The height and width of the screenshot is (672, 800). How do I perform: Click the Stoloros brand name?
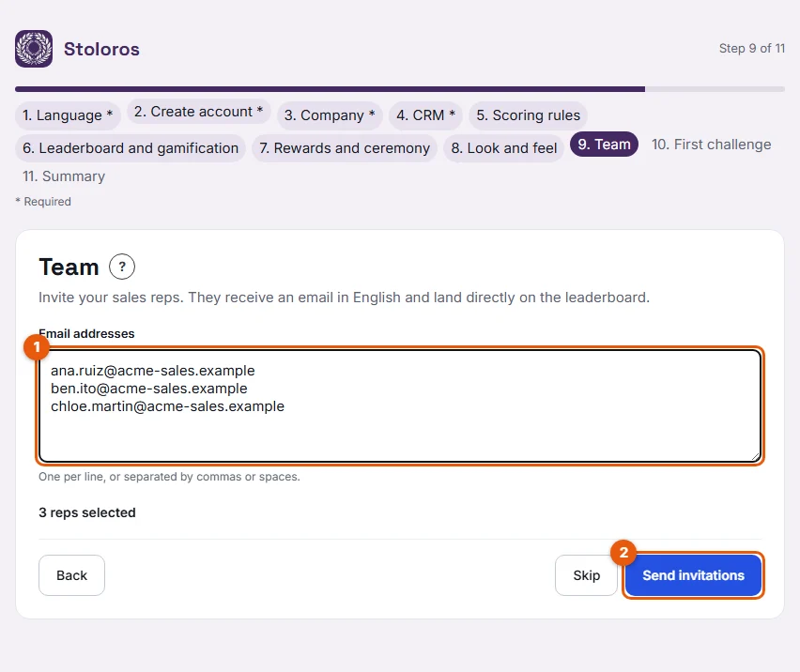click(x=101, y=49)
